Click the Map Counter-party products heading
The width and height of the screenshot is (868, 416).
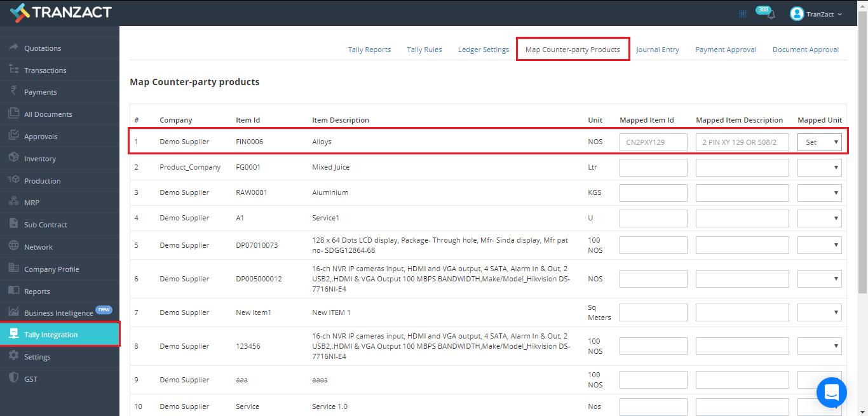point(194,82)
